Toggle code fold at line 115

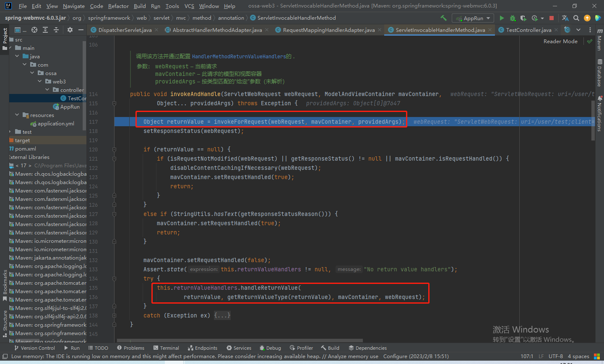pyautogui.click(x=114, y=103)
